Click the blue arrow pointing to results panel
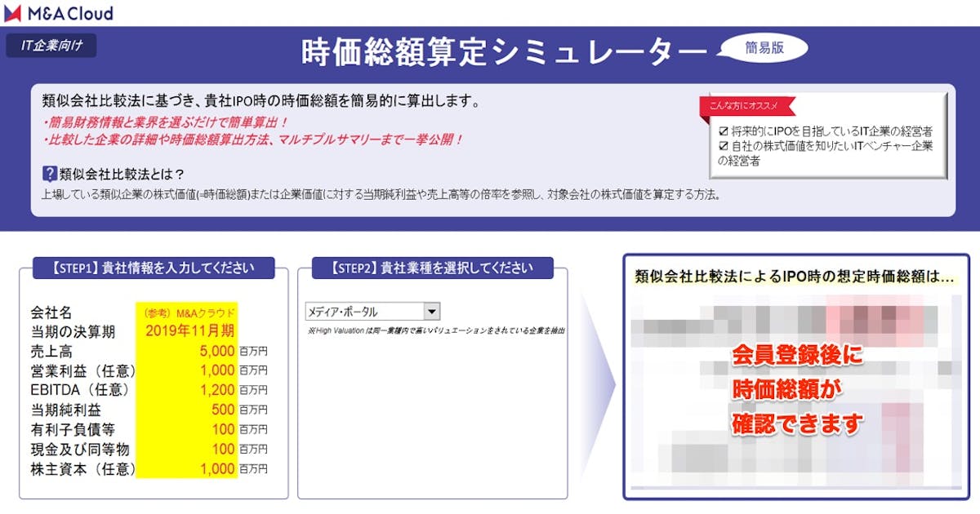Image resolution: width=980 pixels, height=514 pixels. [588, 379]
